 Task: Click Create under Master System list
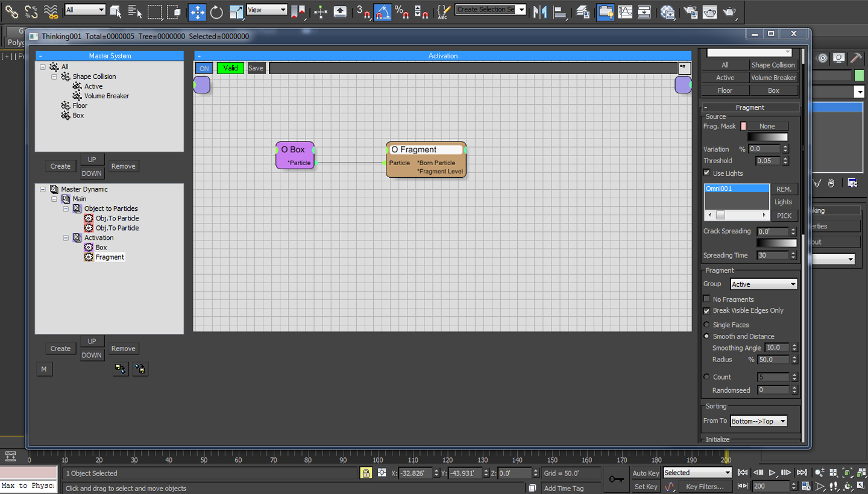coord(60,166)
